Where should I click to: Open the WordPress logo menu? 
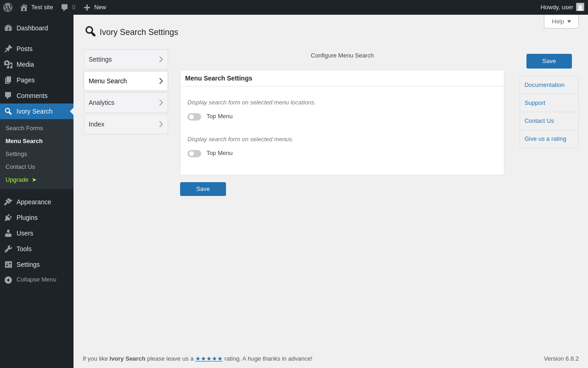tap(8, 7)
